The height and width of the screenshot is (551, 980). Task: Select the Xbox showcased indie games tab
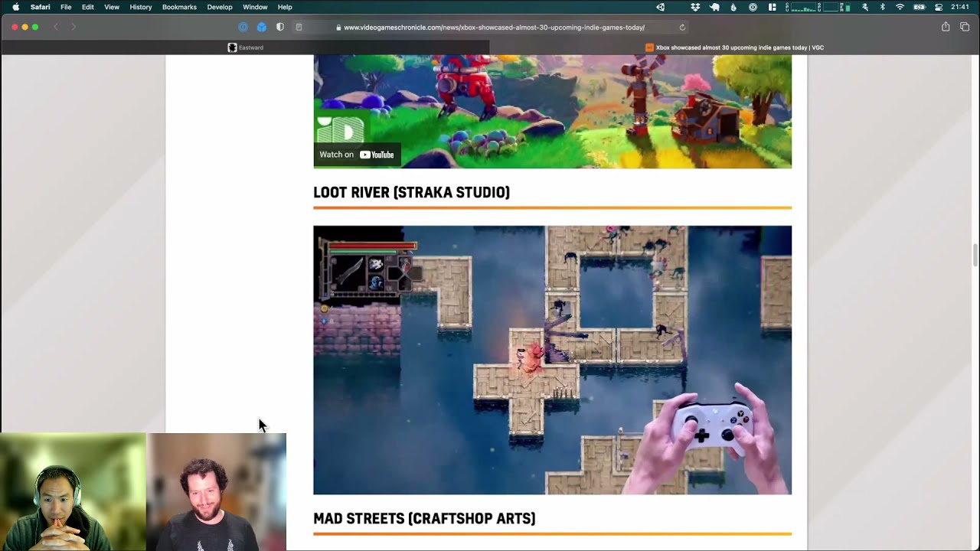734,47
